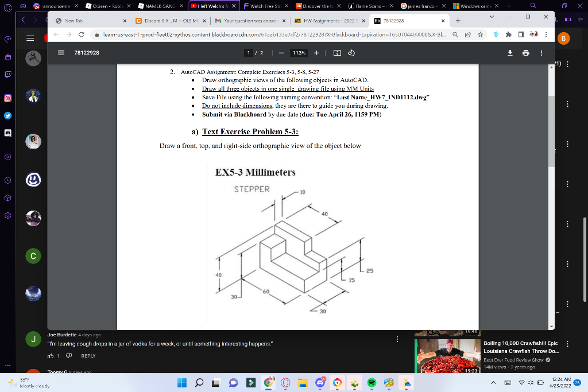
Task: Click the blackboardcdn URL address bar
Action: pyautogui.click(x=274, y=34)
